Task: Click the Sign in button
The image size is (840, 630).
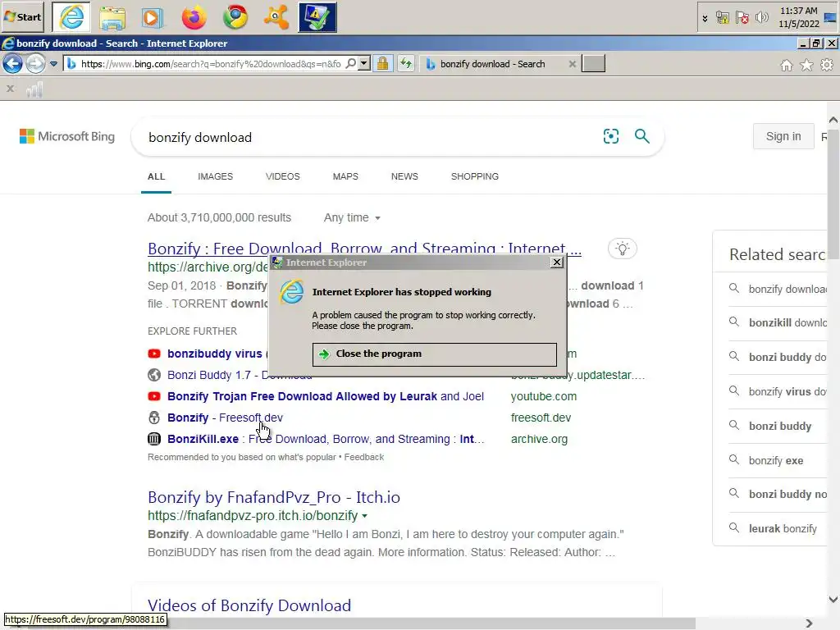Action: [x=783, y=137]
